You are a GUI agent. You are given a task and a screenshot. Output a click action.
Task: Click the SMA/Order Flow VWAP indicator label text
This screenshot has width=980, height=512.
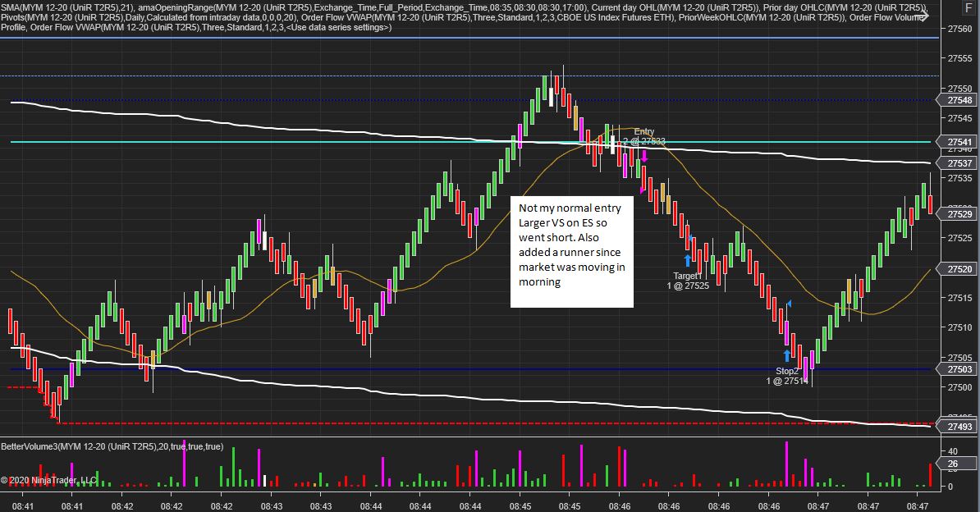point(465,17)
